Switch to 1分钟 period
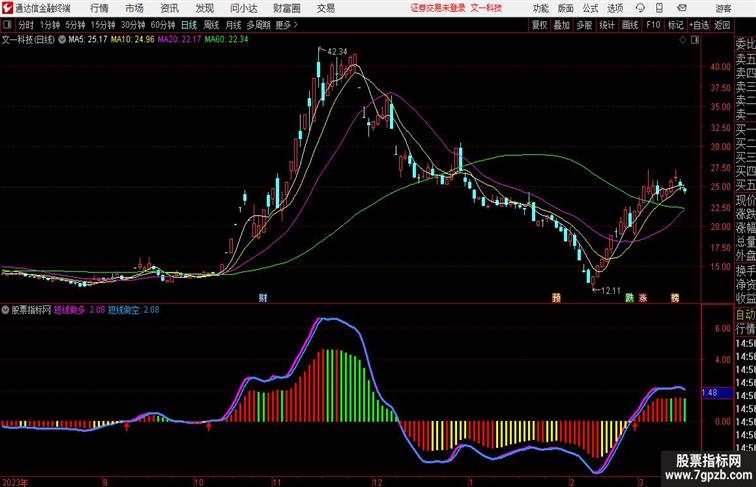 pos(50,25)
